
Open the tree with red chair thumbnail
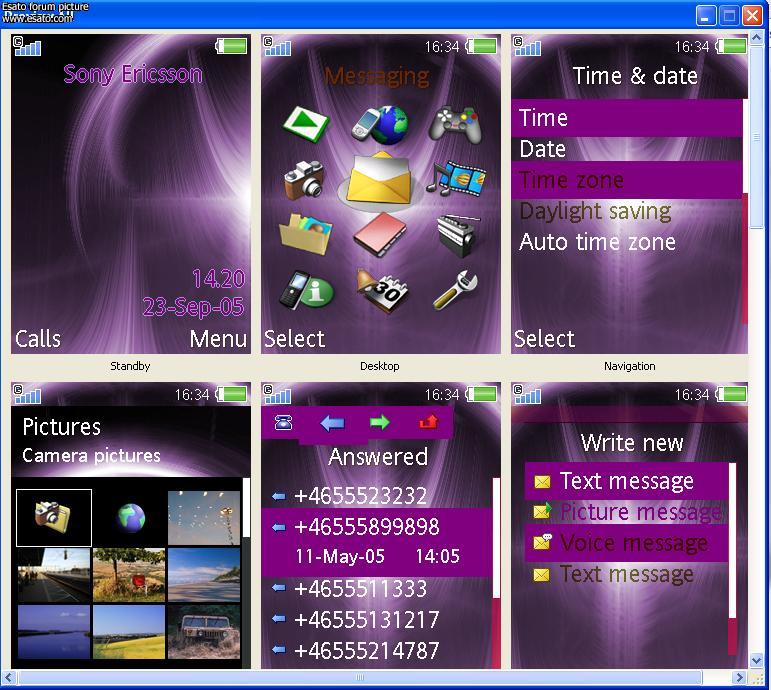(x=129, y=575)
